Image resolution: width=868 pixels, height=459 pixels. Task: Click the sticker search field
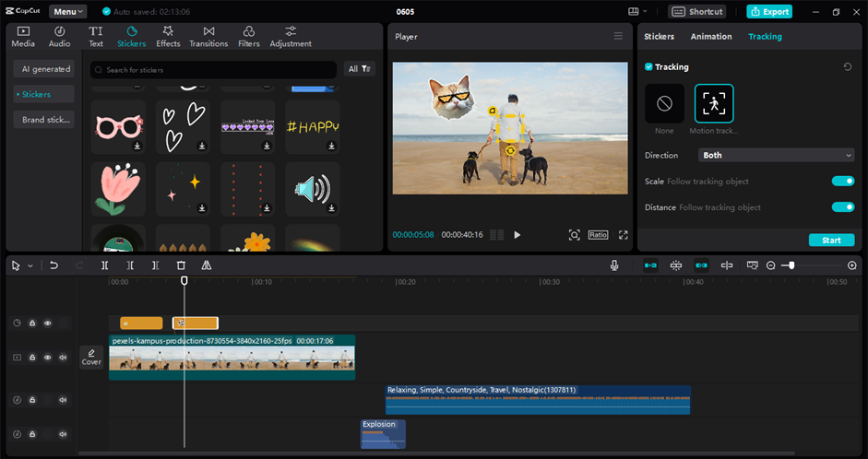click(x=213, y=70)
